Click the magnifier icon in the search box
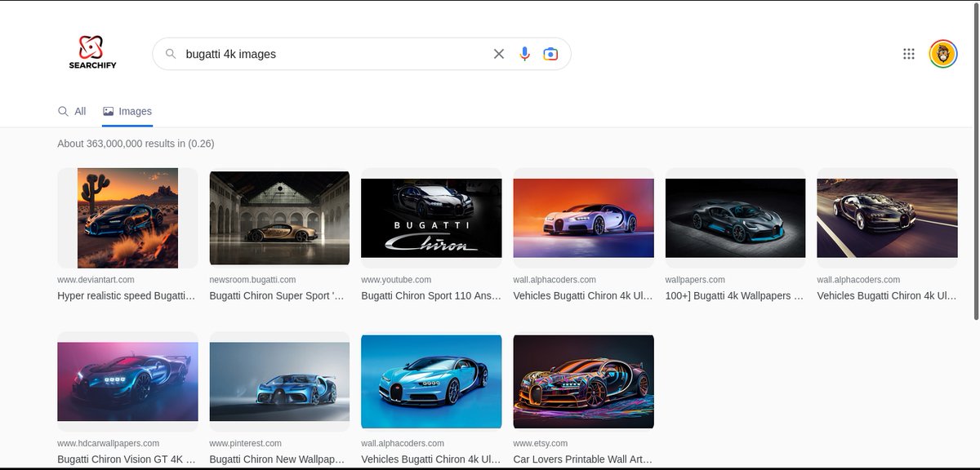980x470 pixels. pos(171,54)
